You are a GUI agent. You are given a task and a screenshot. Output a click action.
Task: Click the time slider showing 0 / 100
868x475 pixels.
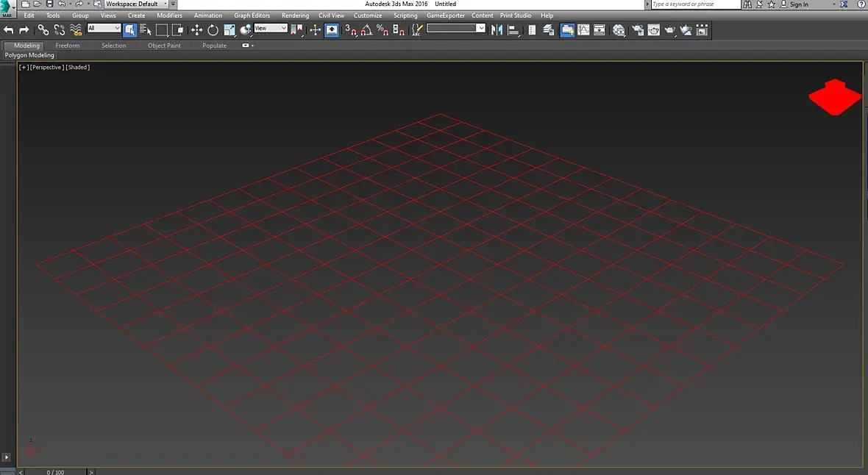tap(55, 471)
